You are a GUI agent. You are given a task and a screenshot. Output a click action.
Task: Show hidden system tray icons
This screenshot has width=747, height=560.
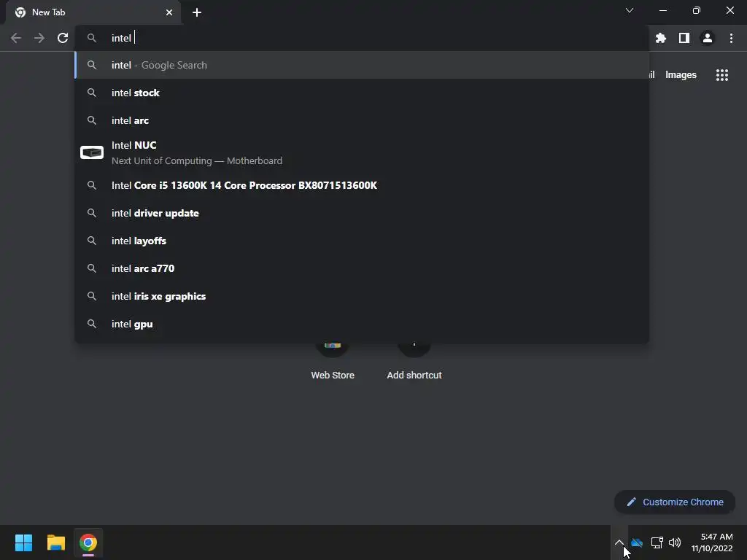pyautogui.click(x=619, y=542)
